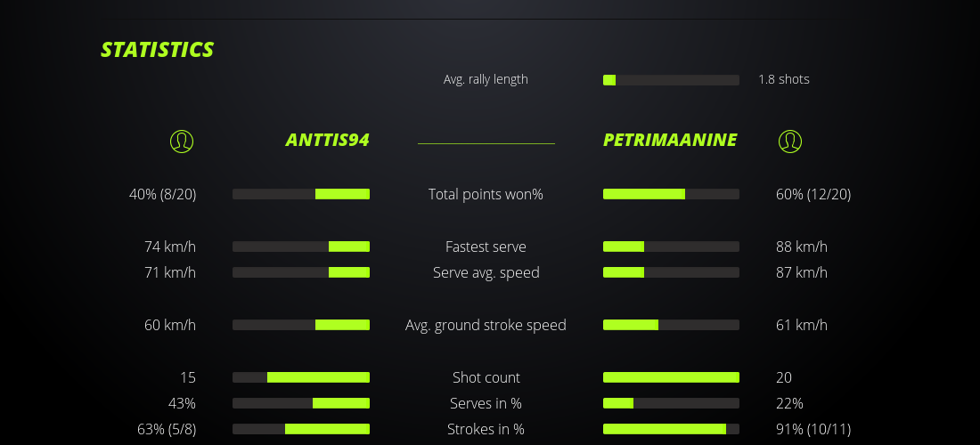
Task: Click ANTTIS94's Shot count bar
Action: [301, 377]
